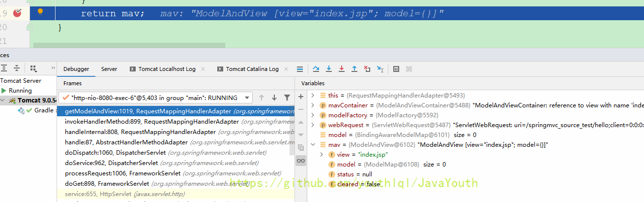Click the intention lightbulb in the gutter
644x202 pixels.
pyautogui.click(x=41, y=12)
